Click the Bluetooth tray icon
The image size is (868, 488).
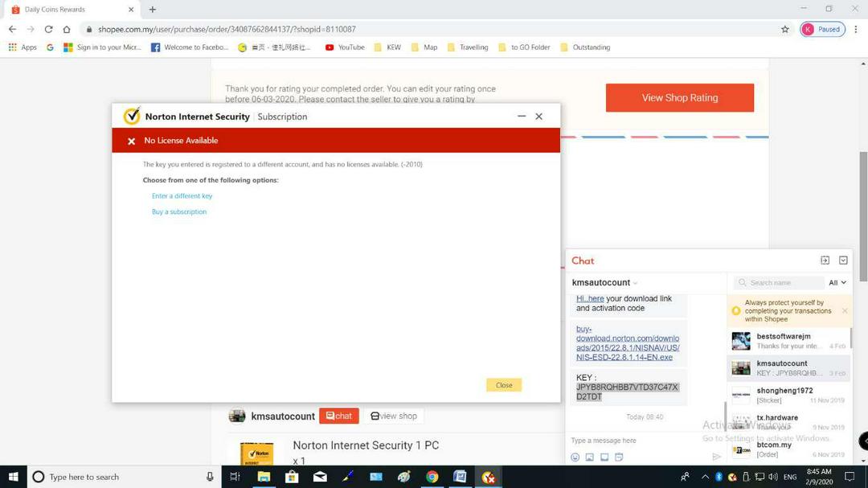pos(719,477)
